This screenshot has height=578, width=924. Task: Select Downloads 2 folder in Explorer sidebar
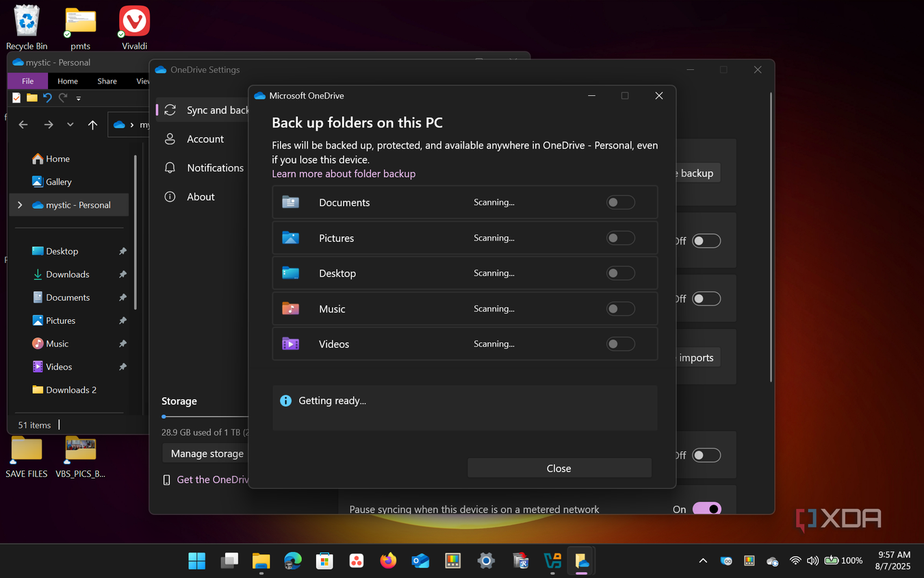(71, 390)
